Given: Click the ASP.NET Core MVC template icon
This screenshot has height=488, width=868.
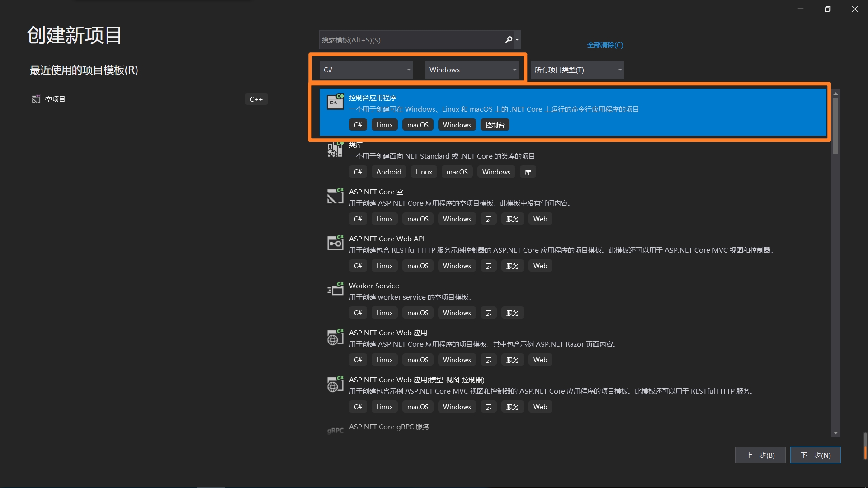Looking at the screenshot, I should (x=335, y=384).
